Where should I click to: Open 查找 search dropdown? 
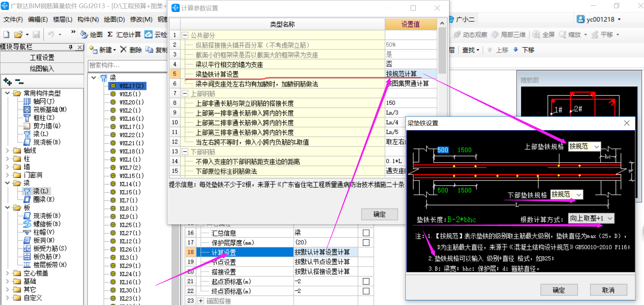click(x=470, y=50)
